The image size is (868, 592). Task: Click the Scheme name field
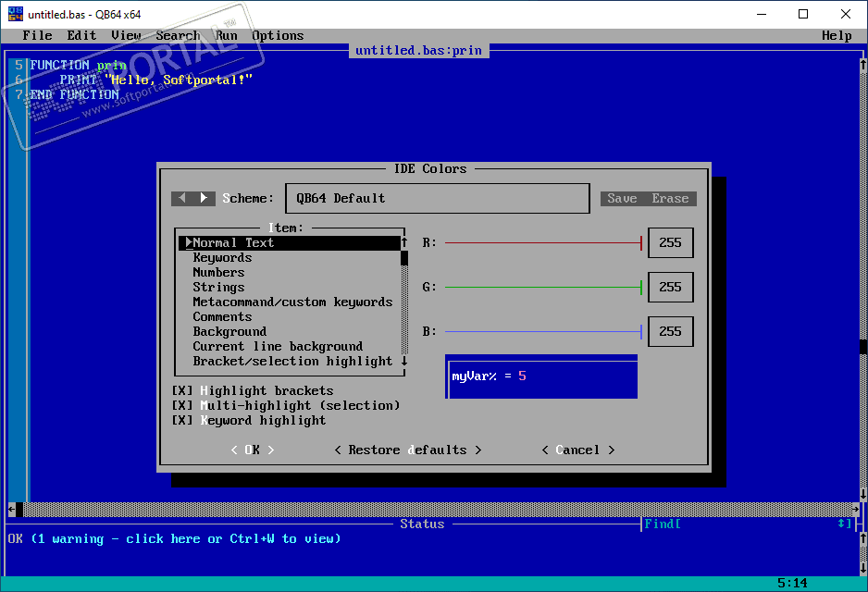point(438,198)
